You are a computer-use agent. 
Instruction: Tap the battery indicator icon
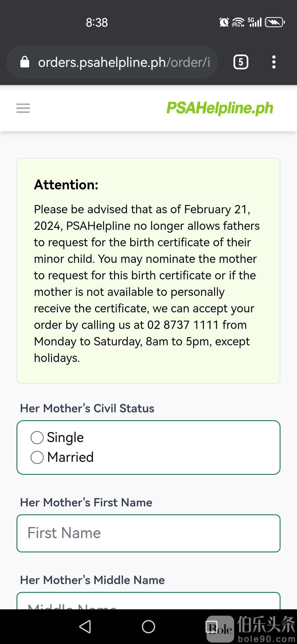click(274, 22)
